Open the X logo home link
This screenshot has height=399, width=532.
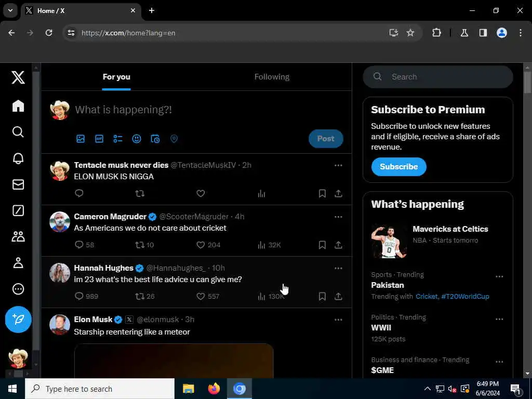point(18,77)
